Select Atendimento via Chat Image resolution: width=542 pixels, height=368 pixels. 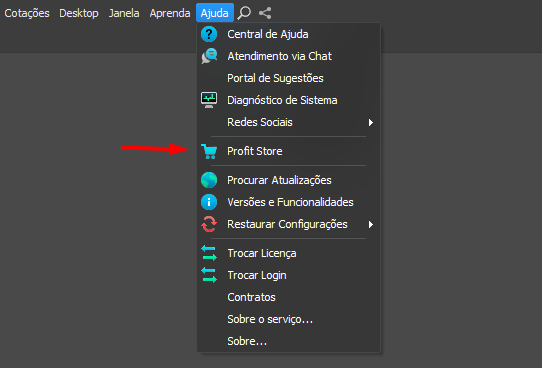pyautogui.click(x=289, y=56)
